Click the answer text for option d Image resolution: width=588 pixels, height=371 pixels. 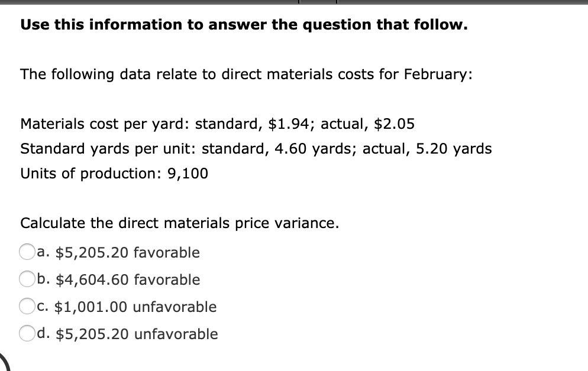click(x=127, y=334)
